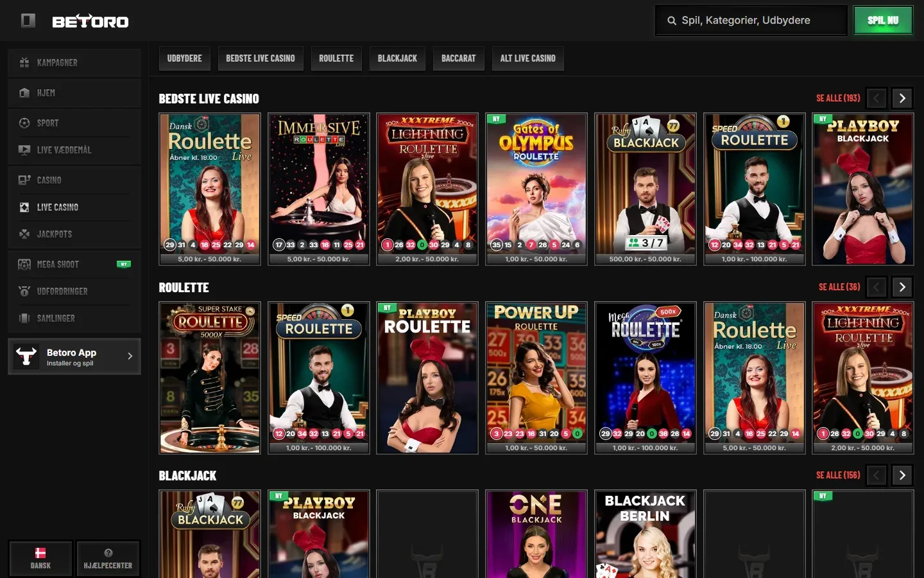Open Dansk Roulette Live in Bedste row
The height and width of the screenshot is (578, 924).
pyautogui.click(x=210, y=189)
